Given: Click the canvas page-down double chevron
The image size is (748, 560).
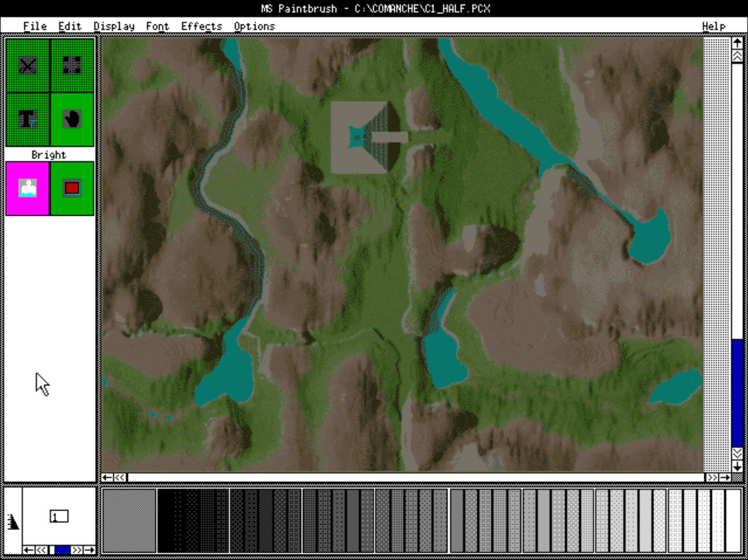Looking at the screenshot, I should 737,453.
